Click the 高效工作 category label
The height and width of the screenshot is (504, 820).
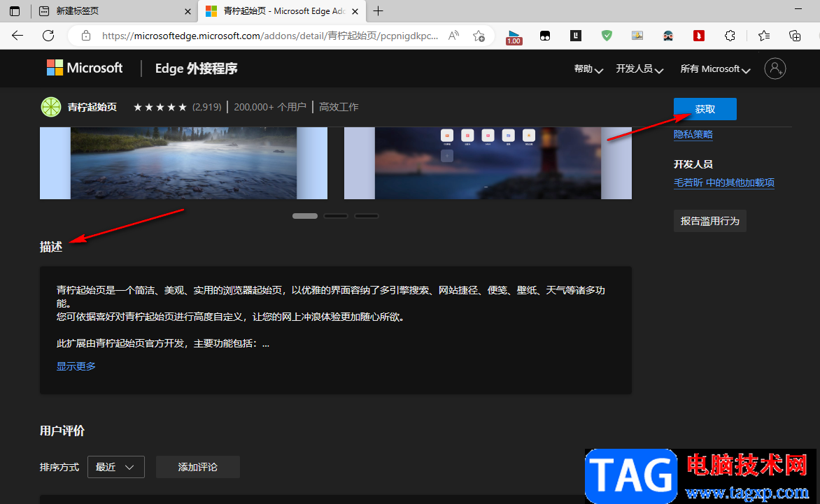pyautogui.click(x=339, y=107)
